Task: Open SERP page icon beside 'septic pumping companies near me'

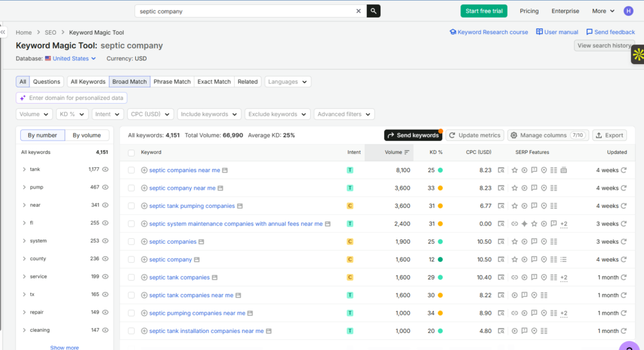Action: pos(250,314)
